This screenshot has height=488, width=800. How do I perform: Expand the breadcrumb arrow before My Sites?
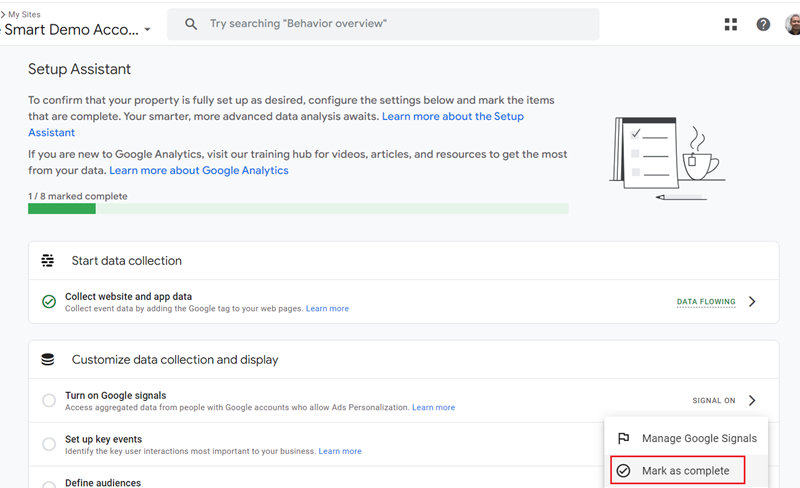3,14
